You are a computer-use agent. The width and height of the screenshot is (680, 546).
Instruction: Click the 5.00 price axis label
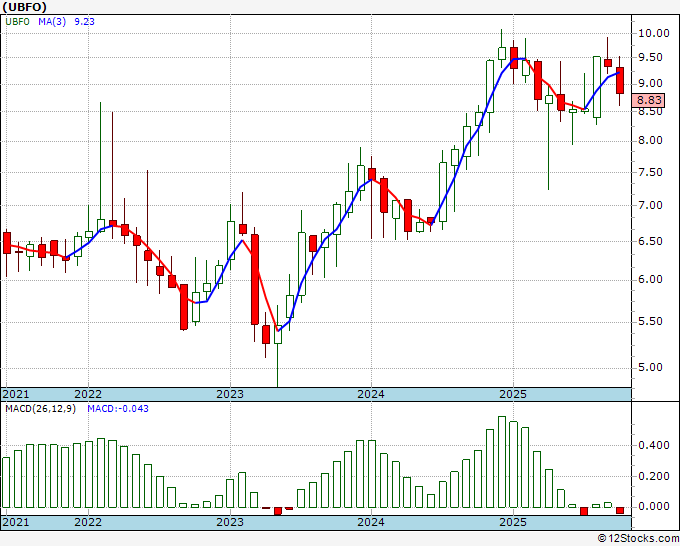650,367
